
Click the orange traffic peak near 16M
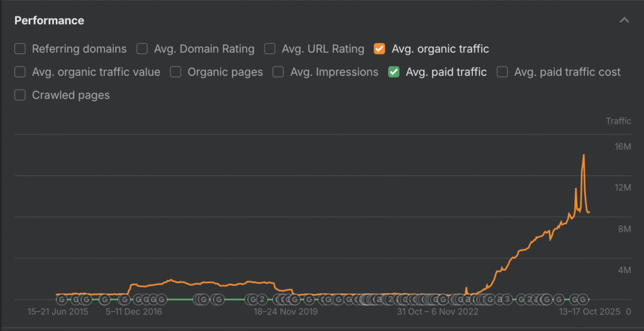click(584, 155)
